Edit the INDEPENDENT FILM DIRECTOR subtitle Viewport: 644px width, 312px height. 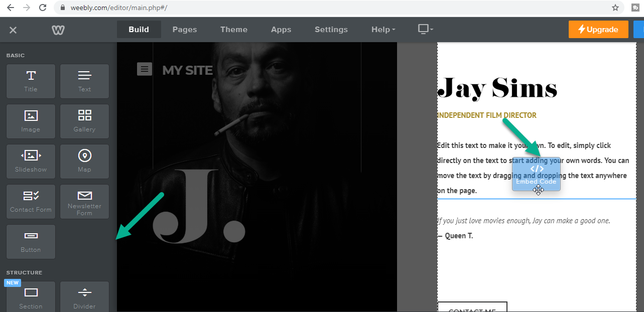click(487, 115)
